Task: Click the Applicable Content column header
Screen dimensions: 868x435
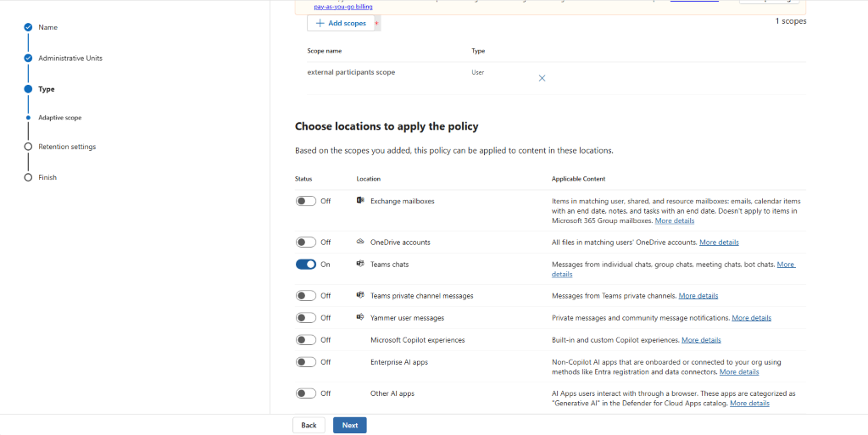Action: tap(578, 179)
